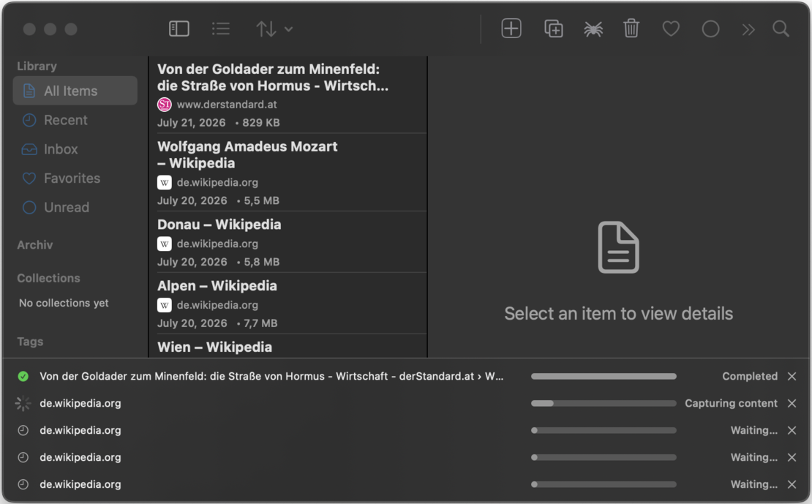Click Wikipedia favicon on Mozart item
Viewport: 812px width, 504px height.
164,182
